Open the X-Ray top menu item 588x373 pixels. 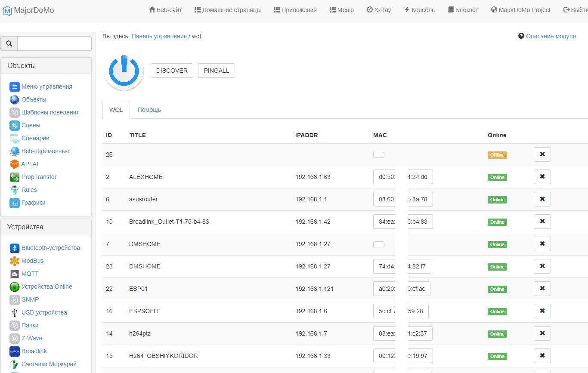tap(378, 10)
